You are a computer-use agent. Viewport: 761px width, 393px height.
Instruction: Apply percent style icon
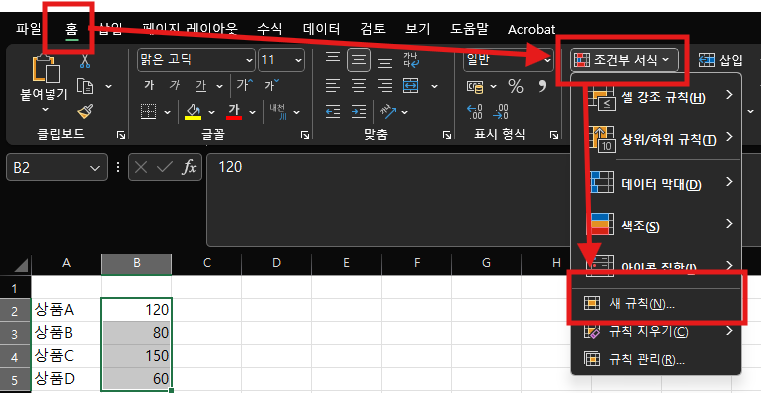click(x=516, y=86)
